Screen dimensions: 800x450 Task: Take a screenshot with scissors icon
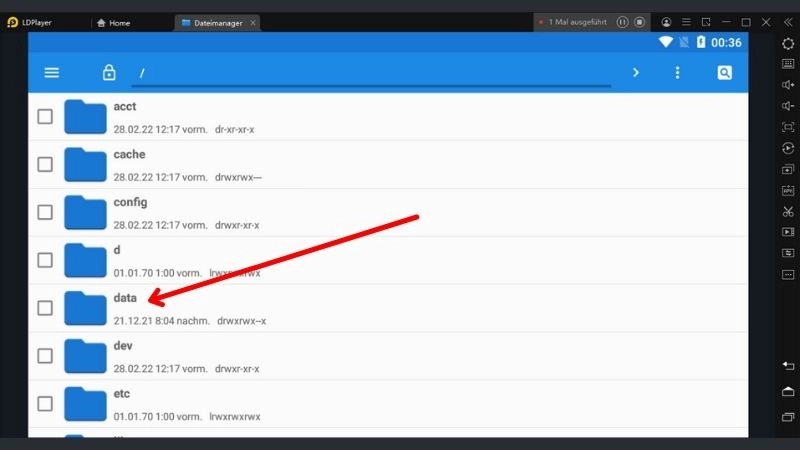[788, 211]
